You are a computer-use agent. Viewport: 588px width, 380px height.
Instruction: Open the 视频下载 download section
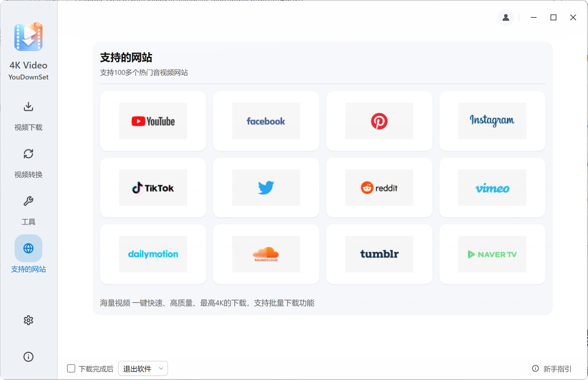pyautogui.click(x=28, y=116)
